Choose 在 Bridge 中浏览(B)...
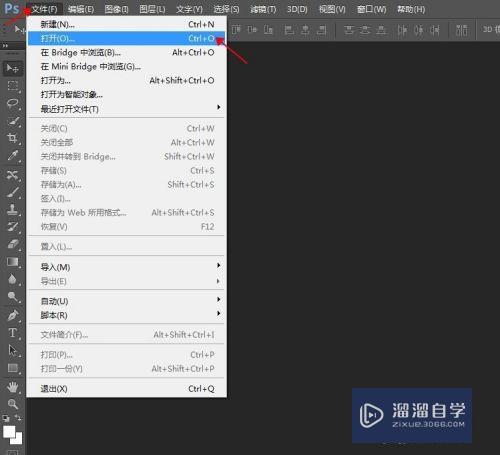The image size is (500, 455). (x=126, y=52)
